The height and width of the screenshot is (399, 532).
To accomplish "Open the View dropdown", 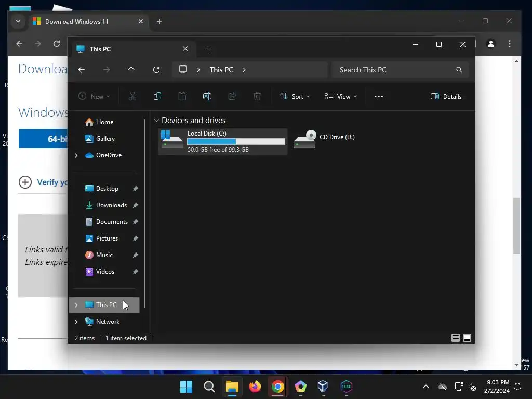I will click(x=341, y=96).
